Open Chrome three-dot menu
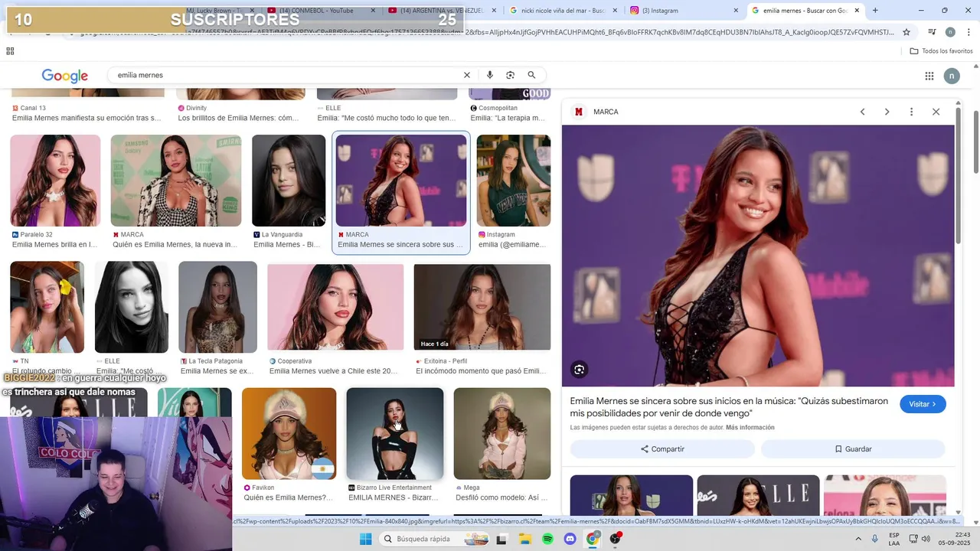 (x=967, y=32)
